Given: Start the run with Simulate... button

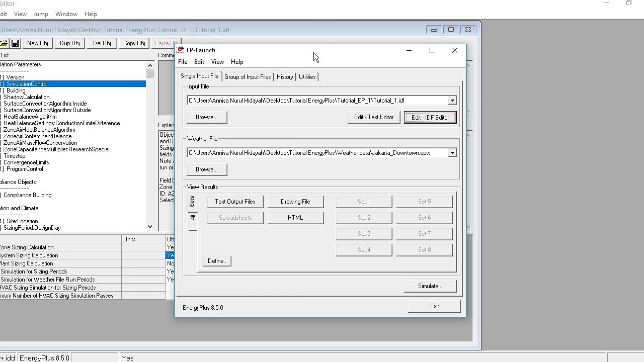Looking at the screenshot, I should point(430,286).
